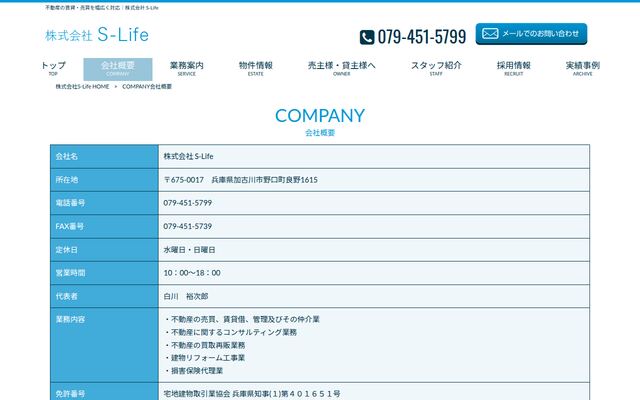The height and width of the screenshot is (400, 640).
Task: Open 売主様・貸主様へ OWNER menu
Action: pyautogui.click(x=342, y=69)
